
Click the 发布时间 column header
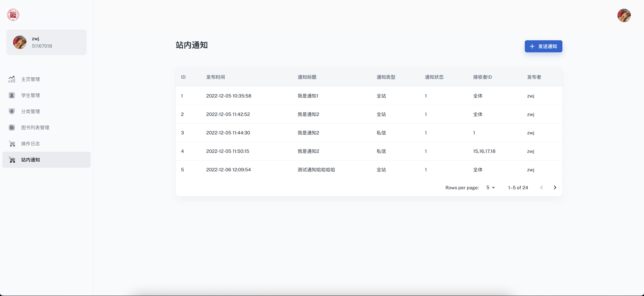[215, 77]
